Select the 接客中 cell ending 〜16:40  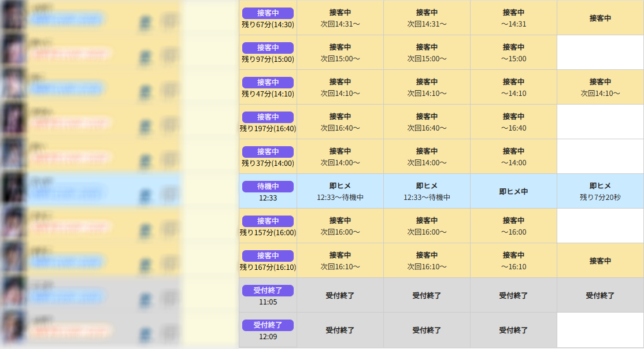click(x=513, y=122)
